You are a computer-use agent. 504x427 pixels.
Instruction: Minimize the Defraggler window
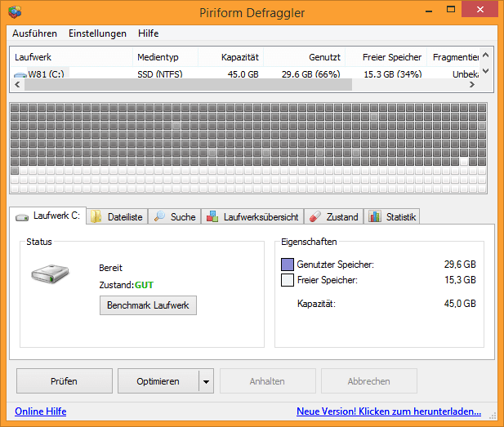429,11
